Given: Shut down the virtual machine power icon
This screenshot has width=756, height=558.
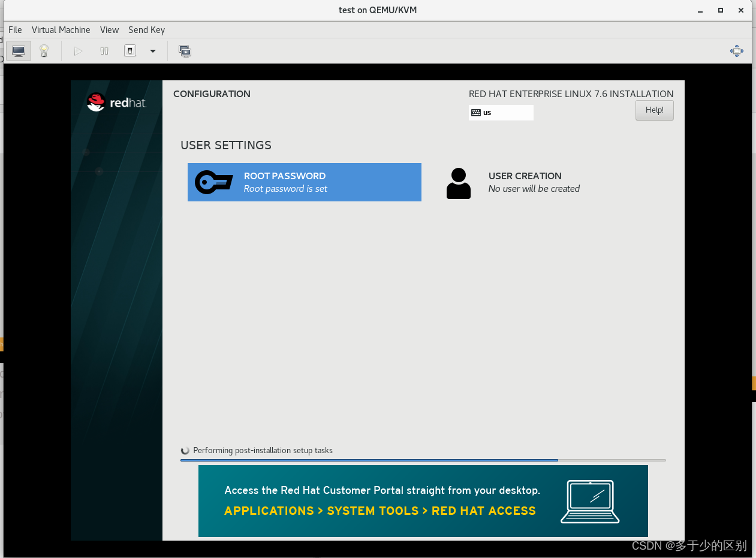Looking at the screenshot, I should point(130,51).
